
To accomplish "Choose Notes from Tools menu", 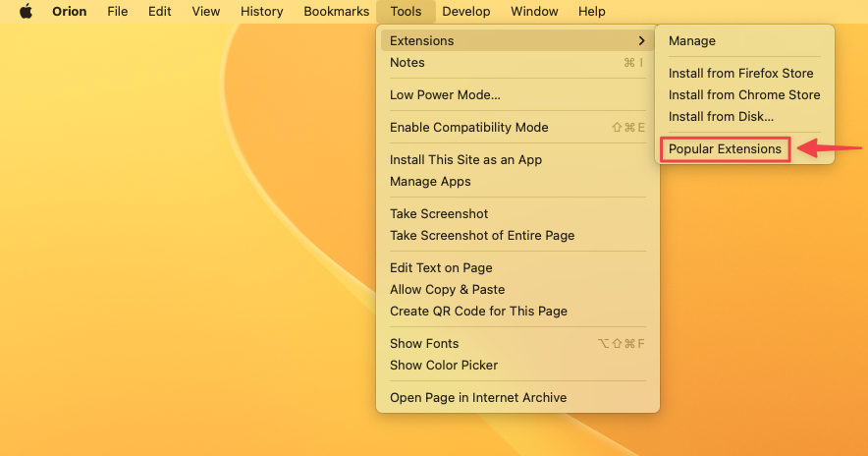I will 517,63.
